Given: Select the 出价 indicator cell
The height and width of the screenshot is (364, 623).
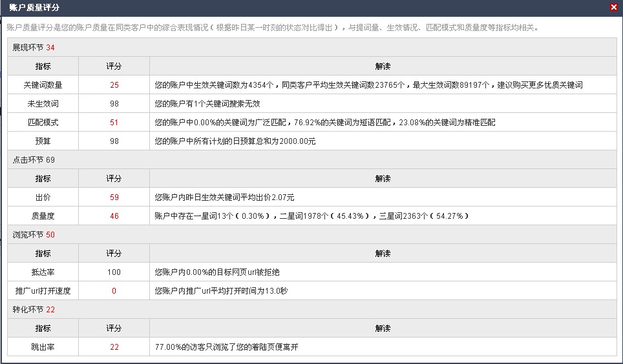Looking at the screenshot, I should coord(43,197).
